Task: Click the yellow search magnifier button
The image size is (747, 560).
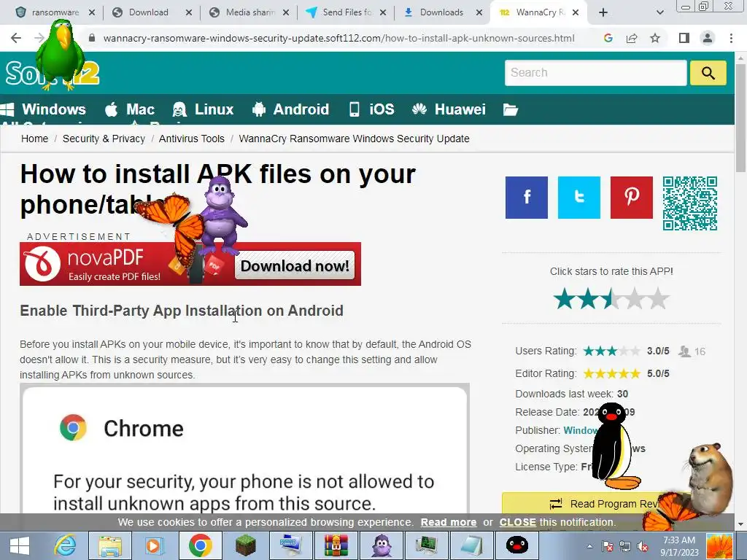Action: click(x=708, y=73)
